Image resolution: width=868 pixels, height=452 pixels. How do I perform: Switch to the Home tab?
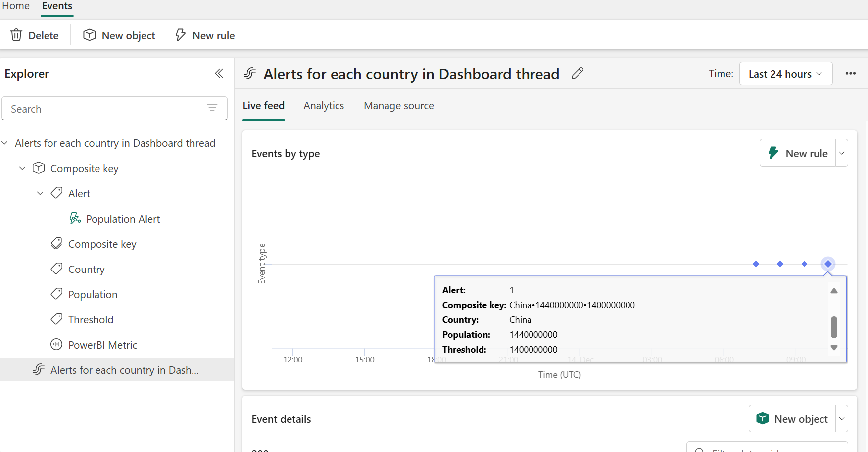pos(16,6)
